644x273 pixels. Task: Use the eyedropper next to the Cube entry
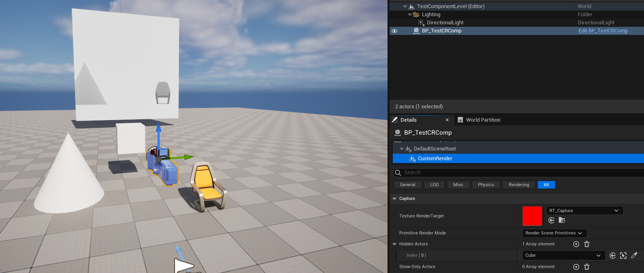(x=634, y=255)
